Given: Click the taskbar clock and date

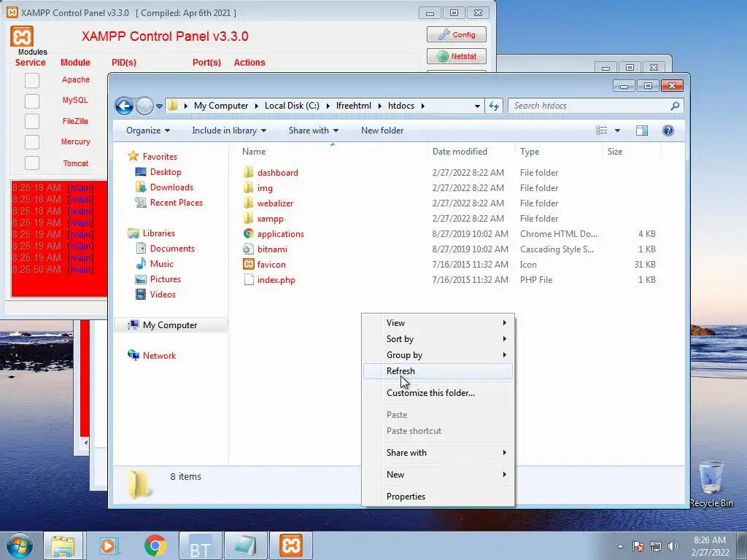Looking at the screenshot, I should coord(710,546).
